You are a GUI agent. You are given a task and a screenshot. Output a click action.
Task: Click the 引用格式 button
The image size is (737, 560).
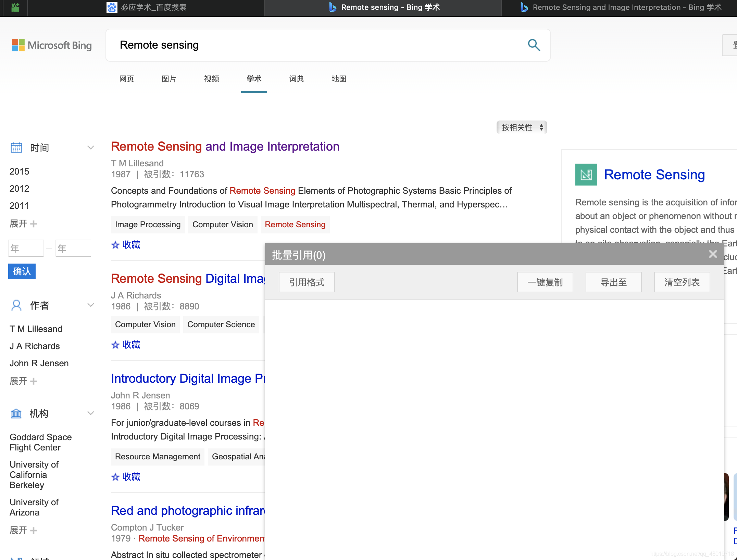point(307,282)
